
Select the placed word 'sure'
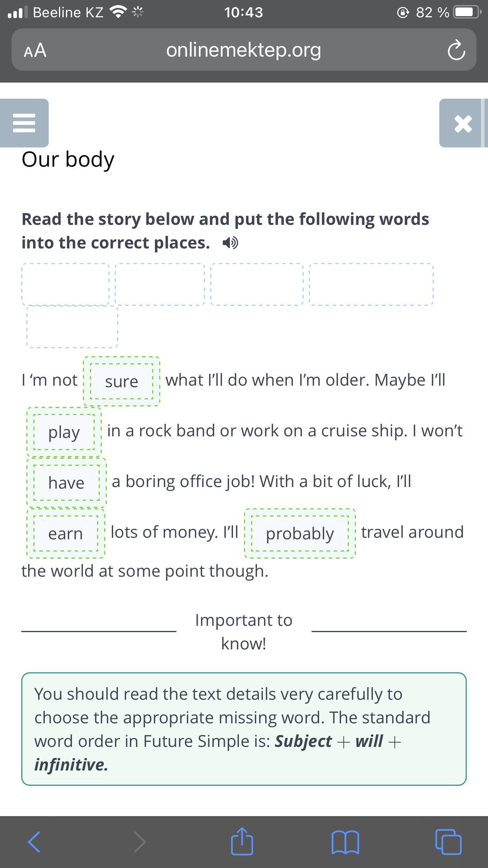[121, 381]
